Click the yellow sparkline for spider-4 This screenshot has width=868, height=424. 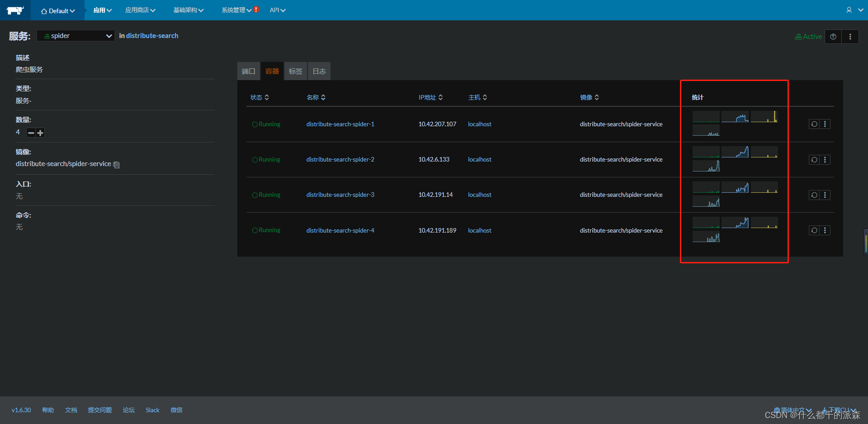coord(764,223)
